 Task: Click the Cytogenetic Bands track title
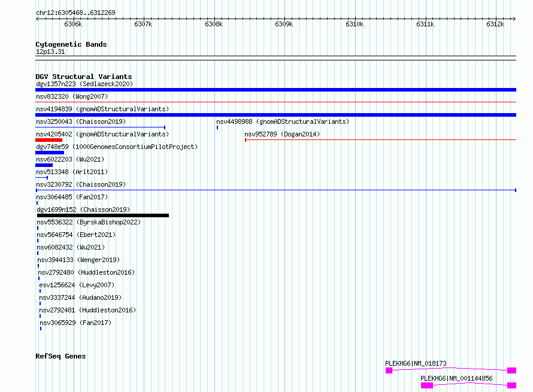71,44
